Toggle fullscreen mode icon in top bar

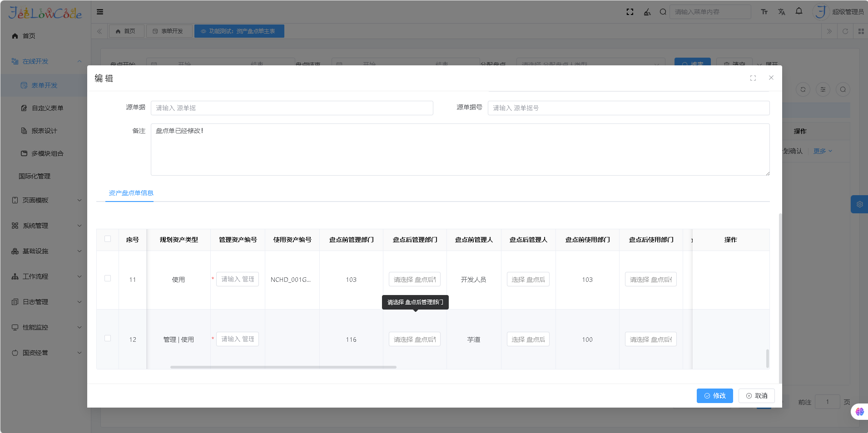[630, 12]
